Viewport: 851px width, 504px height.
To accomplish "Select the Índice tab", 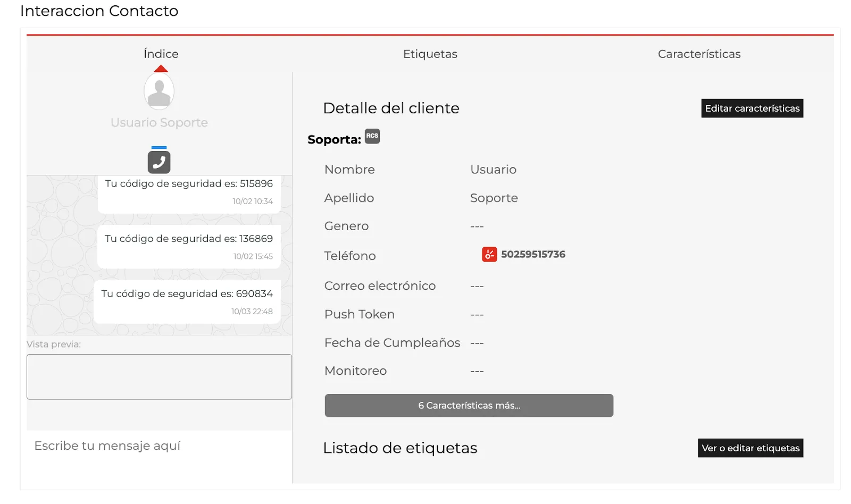I will point(160,54).
